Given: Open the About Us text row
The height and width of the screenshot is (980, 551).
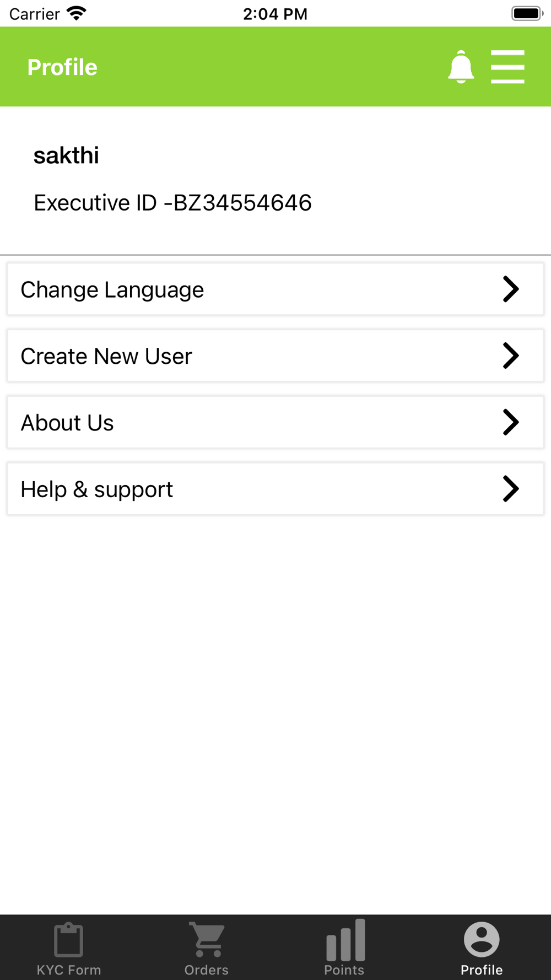Looking at the screenshot, I should click(67, 423).
